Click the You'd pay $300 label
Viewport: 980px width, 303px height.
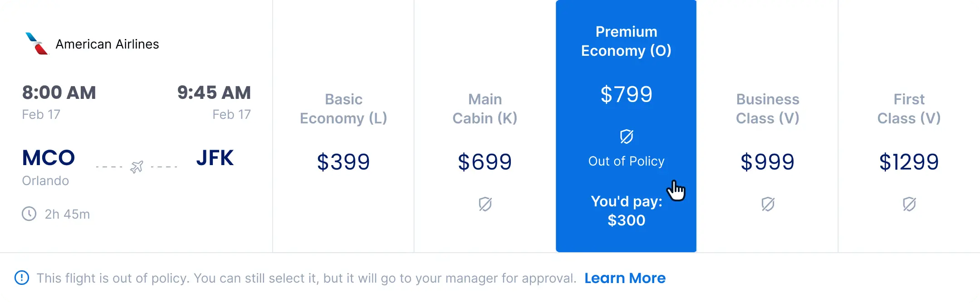(x=627, y=210)
